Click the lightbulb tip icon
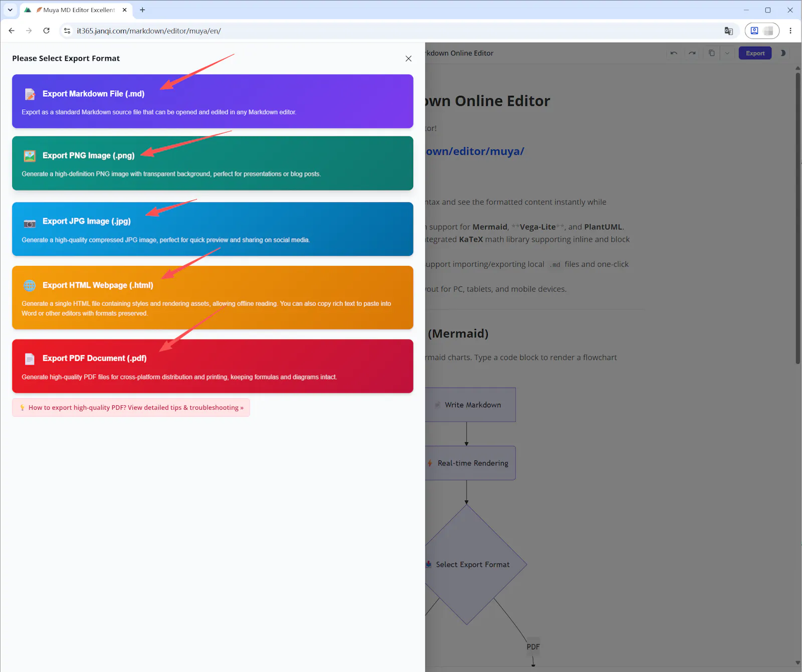The height and width of the screenshot is (672, 802). [x=22, y=408]
